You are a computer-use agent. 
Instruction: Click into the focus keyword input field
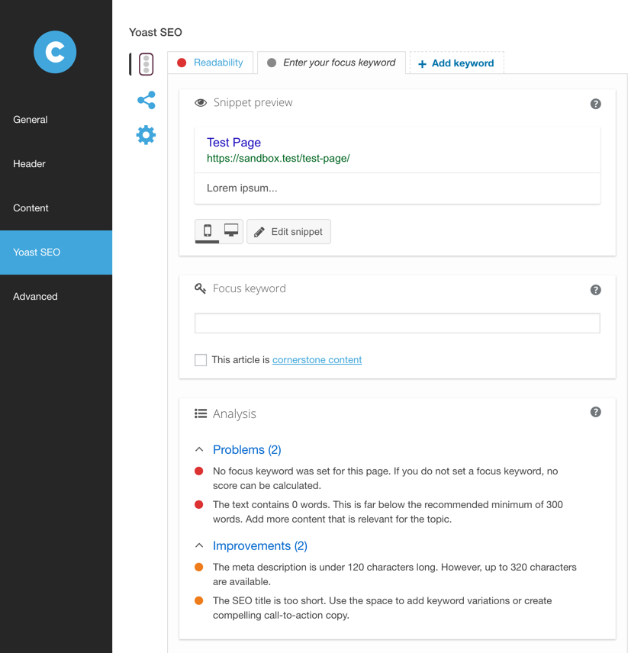tap(398, 323)
